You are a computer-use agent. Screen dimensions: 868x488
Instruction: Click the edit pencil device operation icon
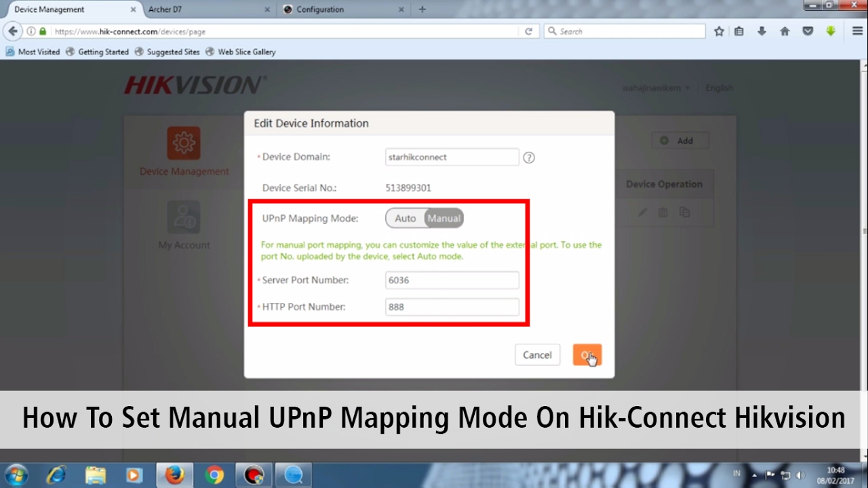pos(642,212)
